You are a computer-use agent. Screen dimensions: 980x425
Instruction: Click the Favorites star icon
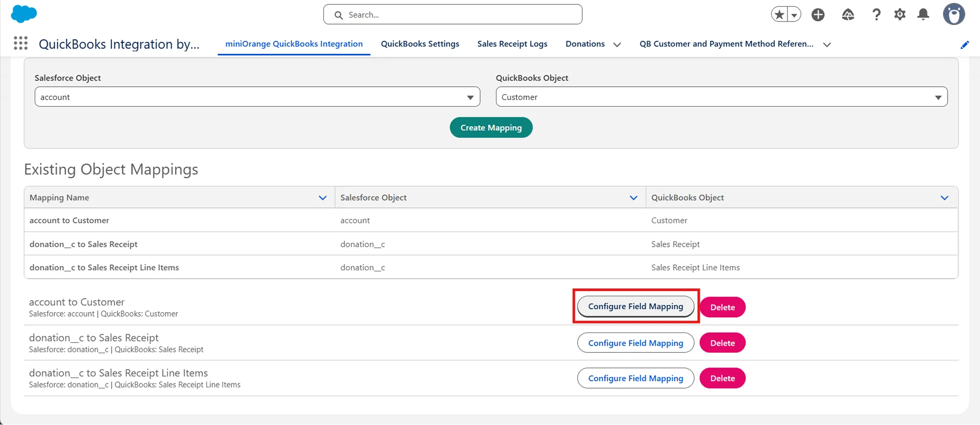[x=779, y=15]
